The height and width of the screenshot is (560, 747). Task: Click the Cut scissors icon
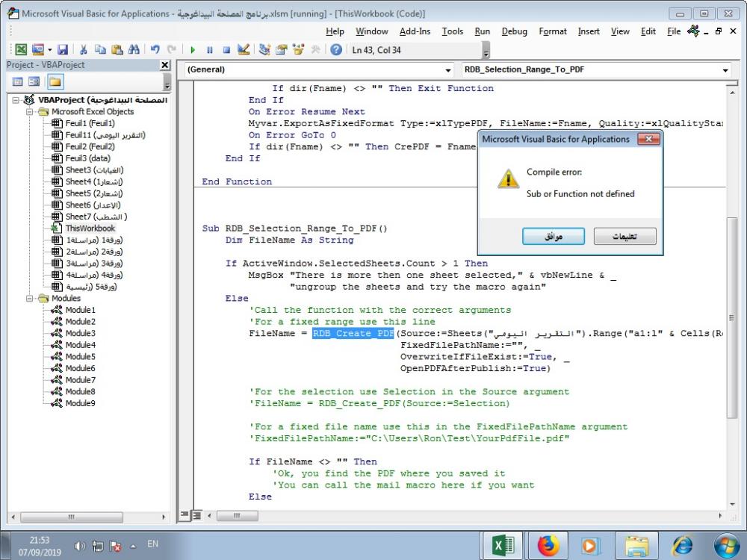(x=84, y=49)
